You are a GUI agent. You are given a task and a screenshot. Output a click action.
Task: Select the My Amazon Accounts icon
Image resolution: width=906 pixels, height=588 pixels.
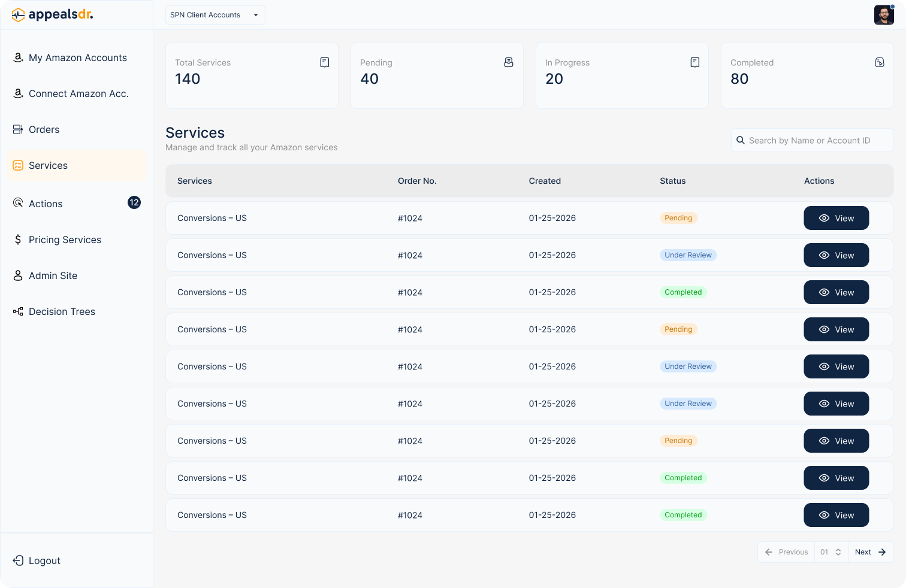(17, 57)
